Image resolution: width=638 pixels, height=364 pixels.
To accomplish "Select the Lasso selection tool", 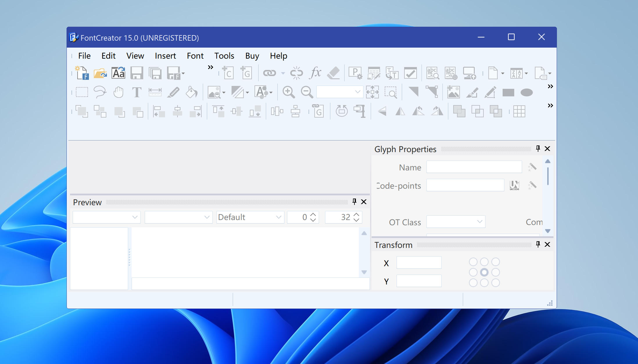I will tap(100, 92).
